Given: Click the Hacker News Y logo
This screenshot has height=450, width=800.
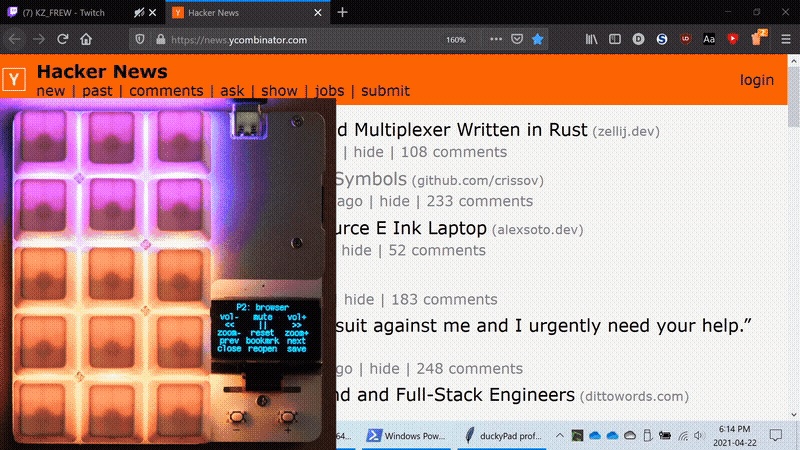Looking at the screenshot, I should pyautogui.click(x=14, y=80).
